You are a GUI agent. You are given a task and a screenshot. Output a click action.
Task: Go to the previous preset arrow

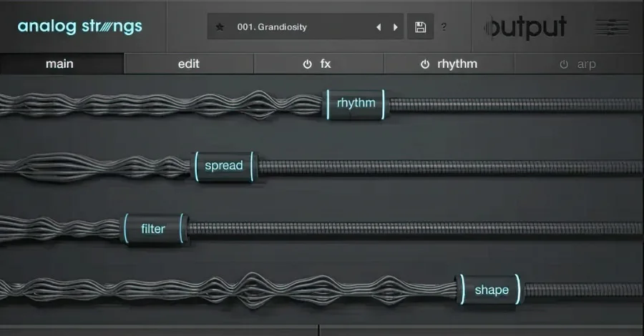(379, 27)
